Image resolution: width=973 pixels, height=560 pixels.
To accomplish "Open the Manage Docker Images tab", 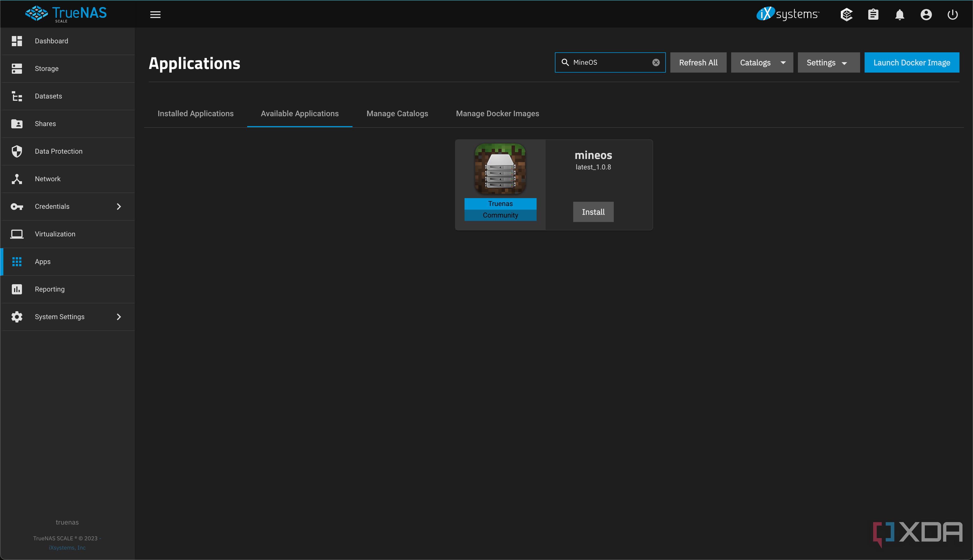I will 497,114.
